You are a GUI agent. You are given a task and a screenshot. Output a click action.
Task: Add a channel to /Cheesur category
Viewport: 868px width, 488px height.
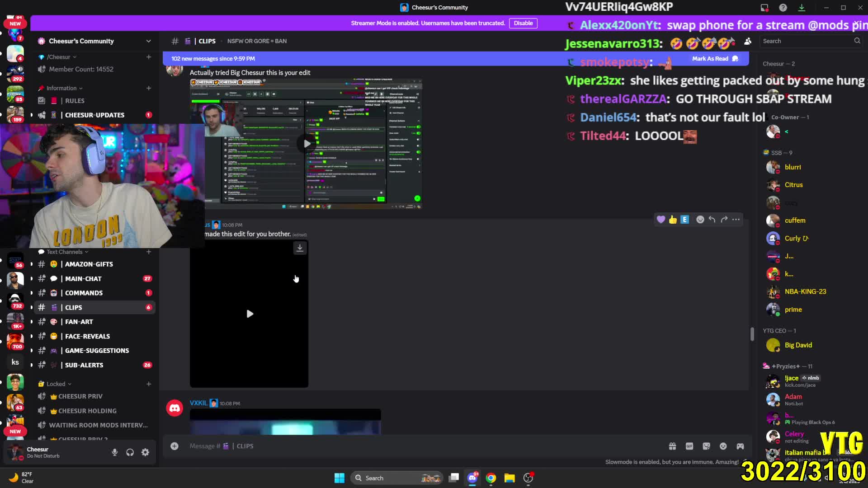149,57
